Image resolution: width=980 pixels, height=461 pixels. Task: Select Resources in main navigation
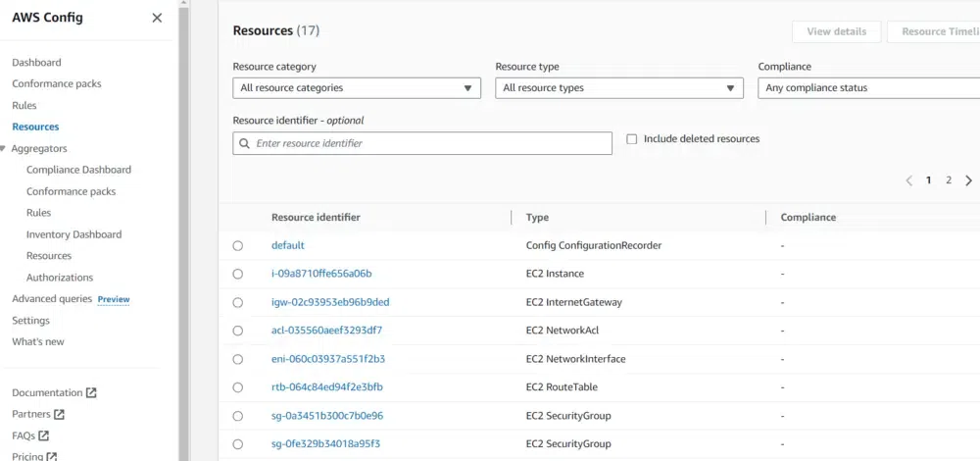point(35,127)
